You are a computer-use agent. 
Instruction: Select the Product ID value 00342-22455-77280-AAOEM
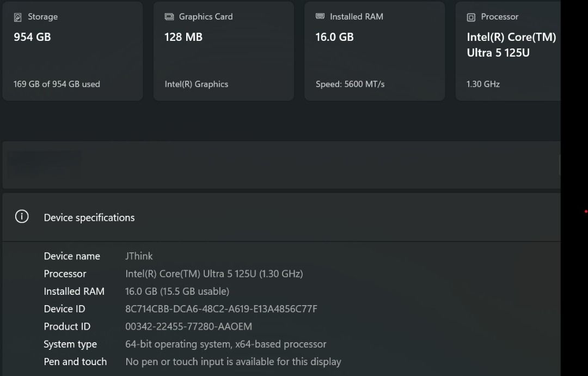[188, 326]
